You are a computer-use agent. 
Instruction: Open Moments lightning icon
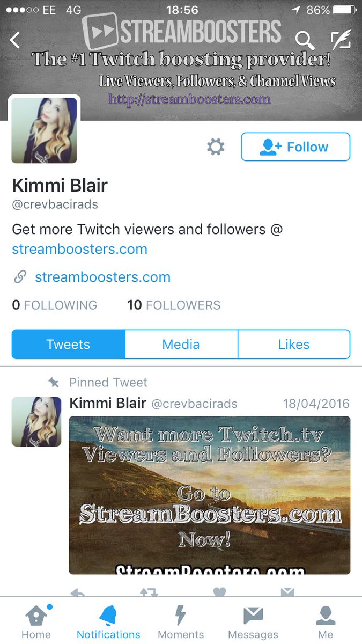pyautogui.click(x=181, y=616)
